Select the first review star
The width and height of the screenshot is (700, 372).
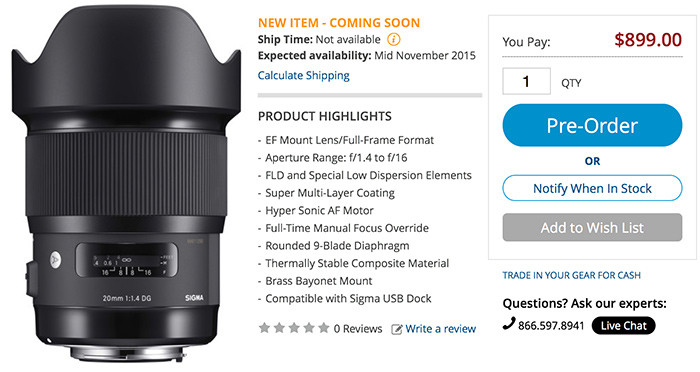click(x=264, y=328)
